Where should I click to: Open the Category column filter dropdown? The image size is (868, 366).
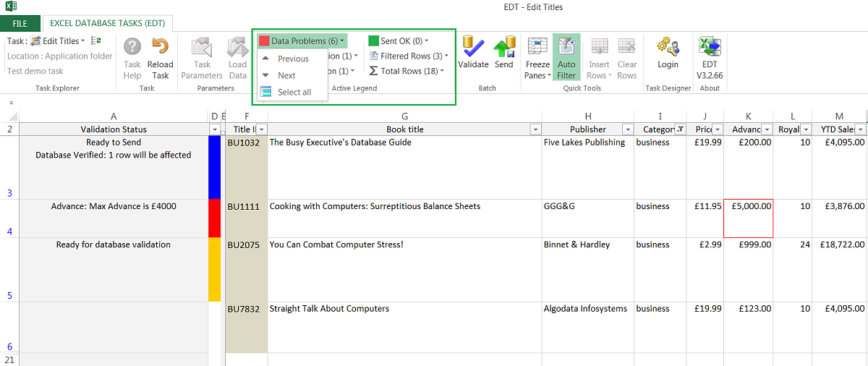(x=680, y=129)
